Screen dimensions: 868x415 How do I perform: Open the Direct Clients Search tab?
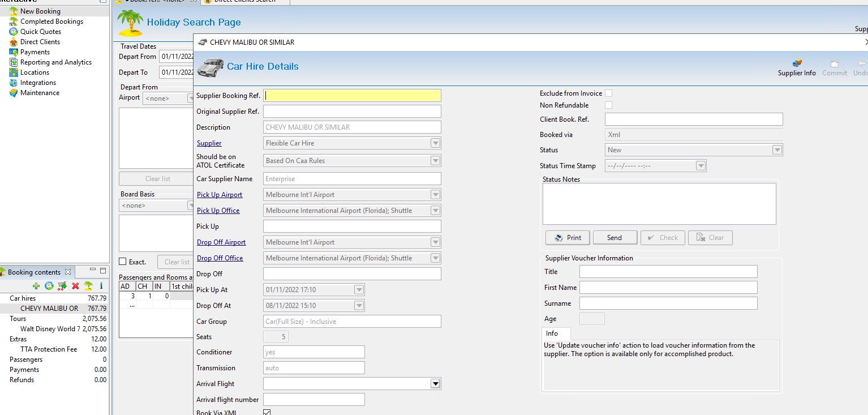click(x=245, y=1)
